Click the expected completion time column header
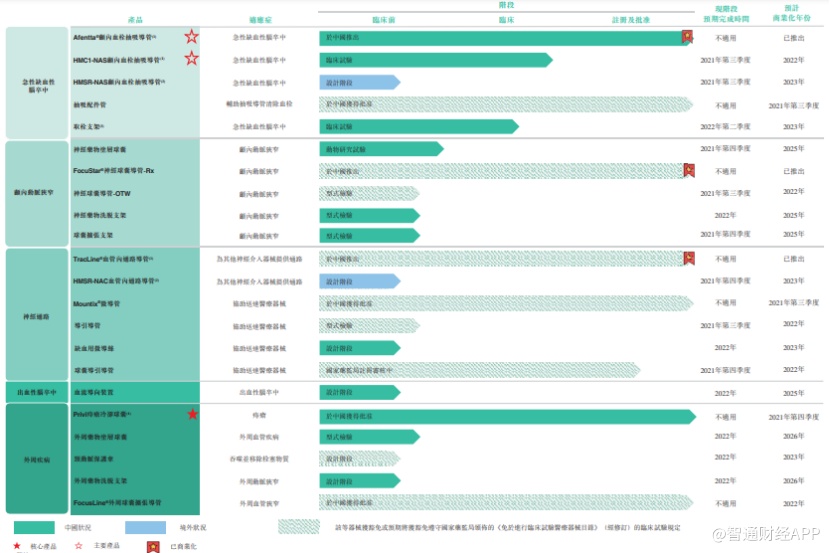The height and width of the screenshot is (553, 830). pyautogui.click(x=726, y=14)
